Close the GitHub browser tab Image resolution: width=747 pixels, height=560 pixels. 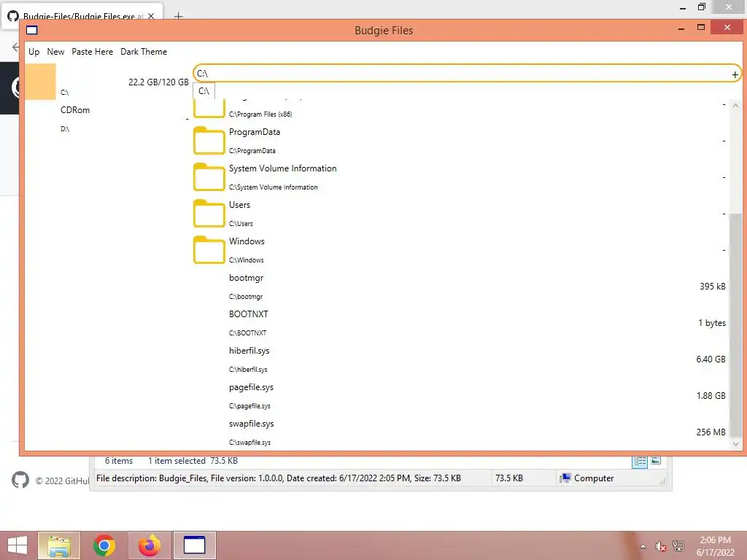(151, 16)
